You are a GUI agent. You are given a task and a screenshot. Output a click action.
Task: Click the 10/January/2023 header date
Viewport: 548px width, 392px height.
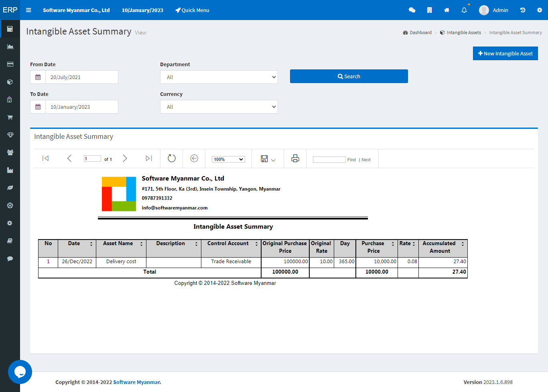142,10
